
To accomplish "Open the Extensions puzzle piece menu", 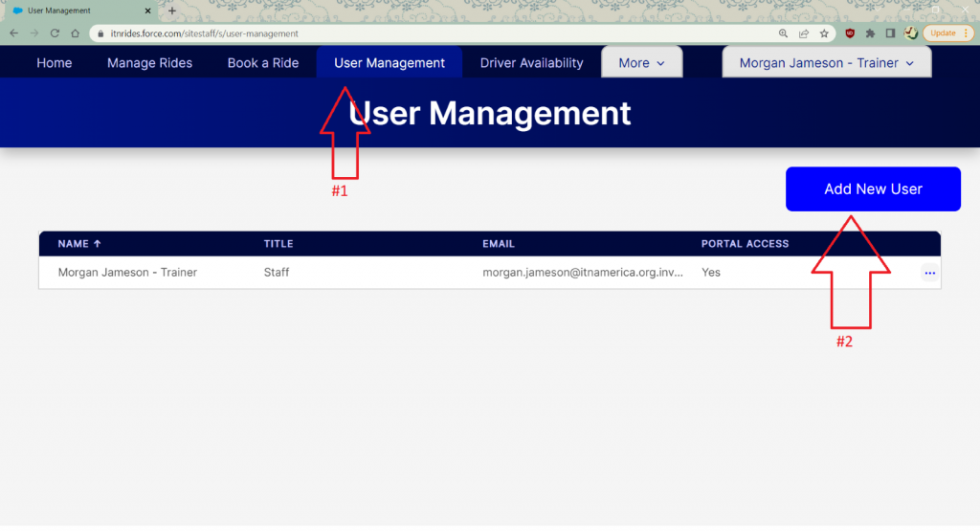I will 870,33.
